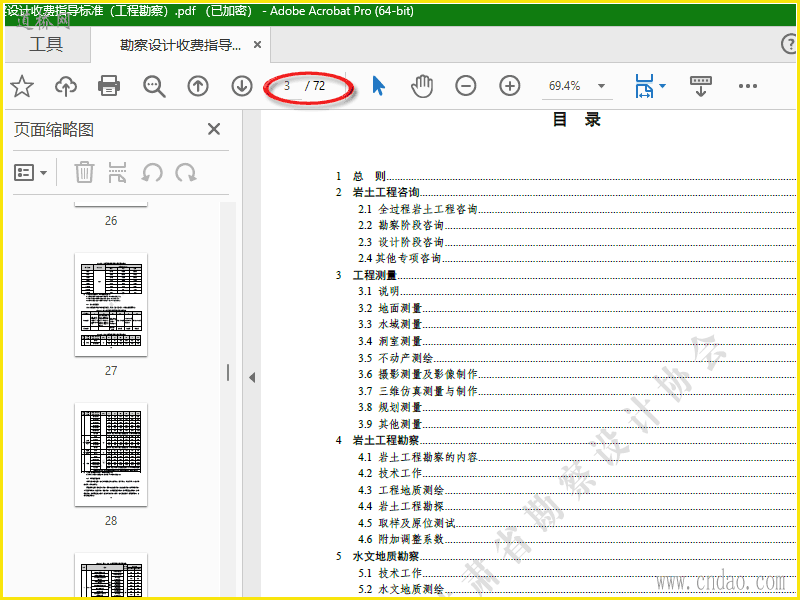Open the find text magnifier tool
This screenshot has width=800, height=600.
point(154,86)
